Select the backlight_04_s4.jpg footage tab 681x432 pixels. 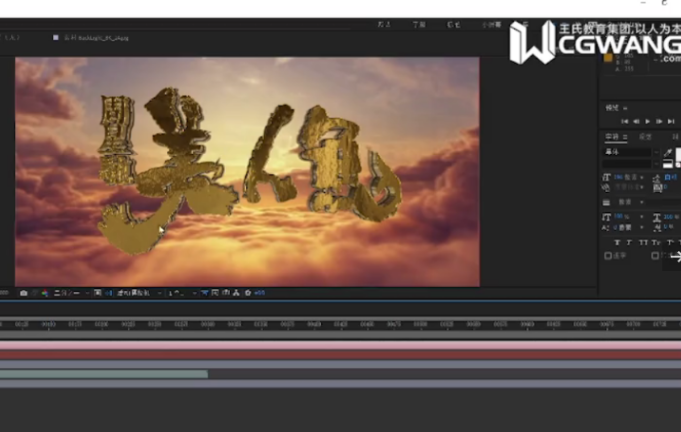coord(96,38)
